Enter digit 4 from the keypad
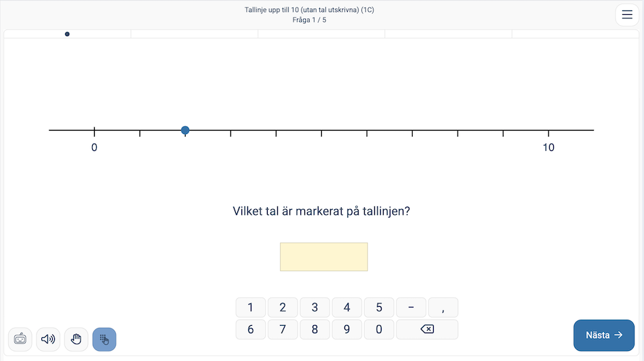 tap(347, 307)
